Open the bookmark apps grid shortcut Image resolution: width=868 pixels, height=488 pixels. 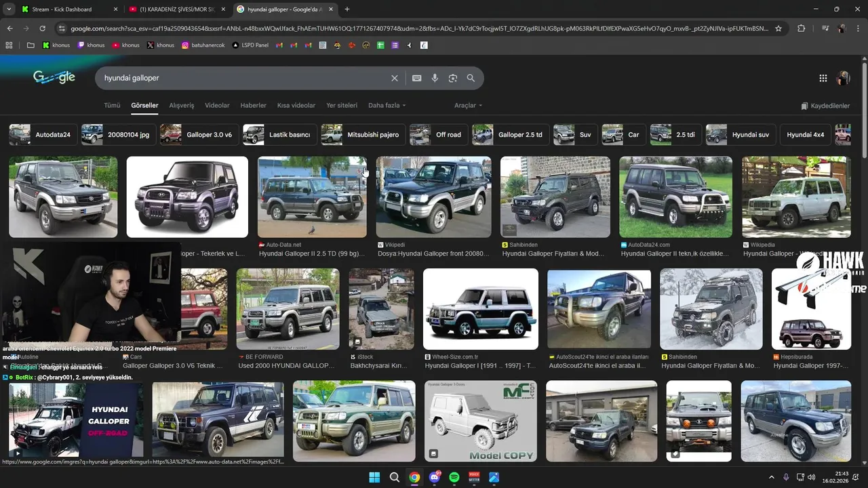(x=9, y=45)
